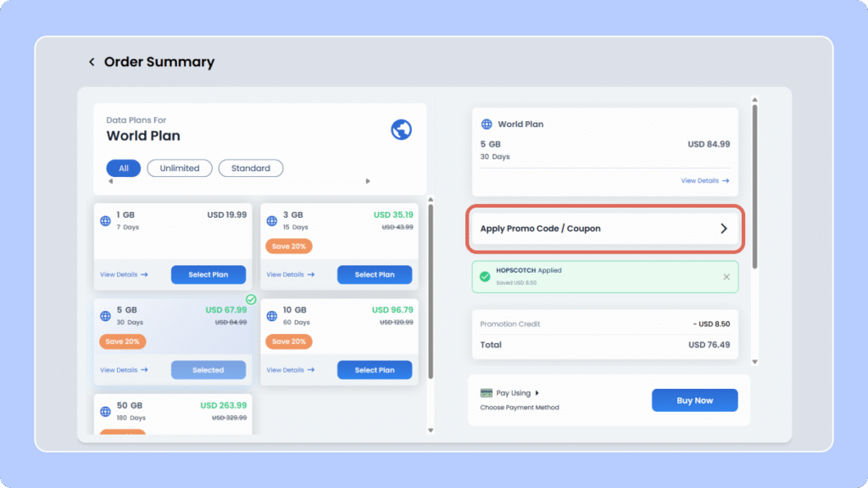The width and height of the screenshot is (868, 488).
Task: Go back using the Order Summary arrow
Action: [x=92, y=63]
